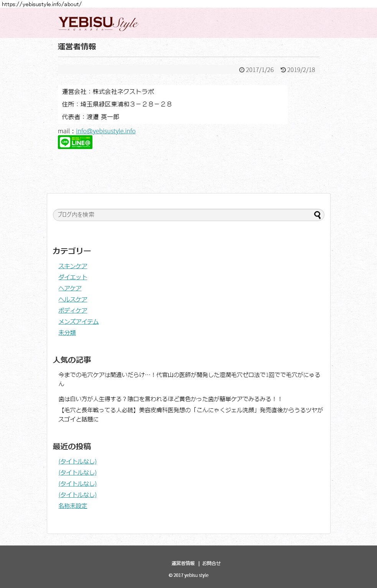Viewport: 377px width, 588px height.
Task: Click お問合せ in the footer
Action: [x=211, y=563]
